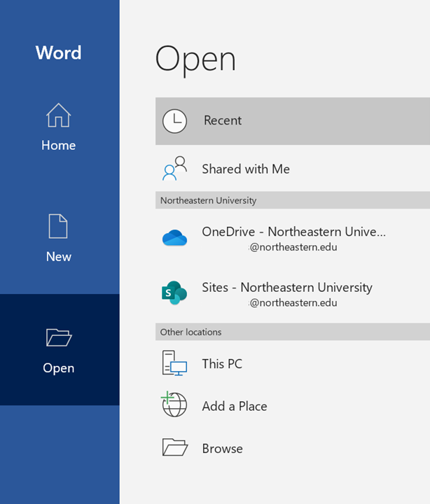
Task: Click the SharePoint Sites icon
Action: point(174,293)
